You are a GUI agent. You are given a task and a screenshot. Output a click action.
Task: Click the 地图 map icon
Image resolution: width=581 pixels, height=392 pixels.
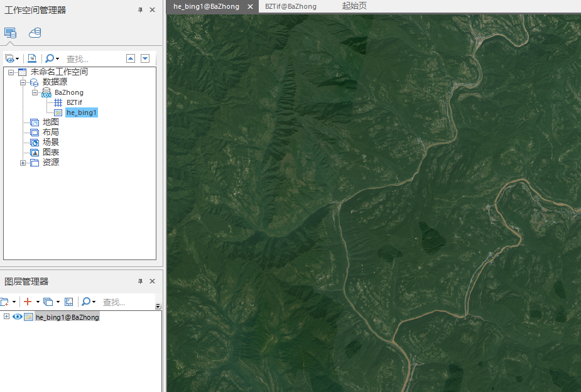pos(35,122)
